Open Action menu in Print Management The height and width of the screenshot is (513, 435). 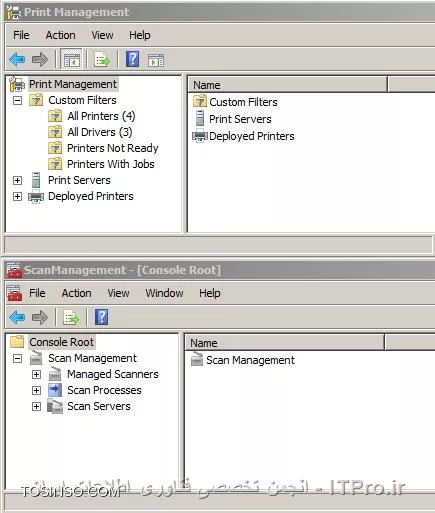pos(60,35)
